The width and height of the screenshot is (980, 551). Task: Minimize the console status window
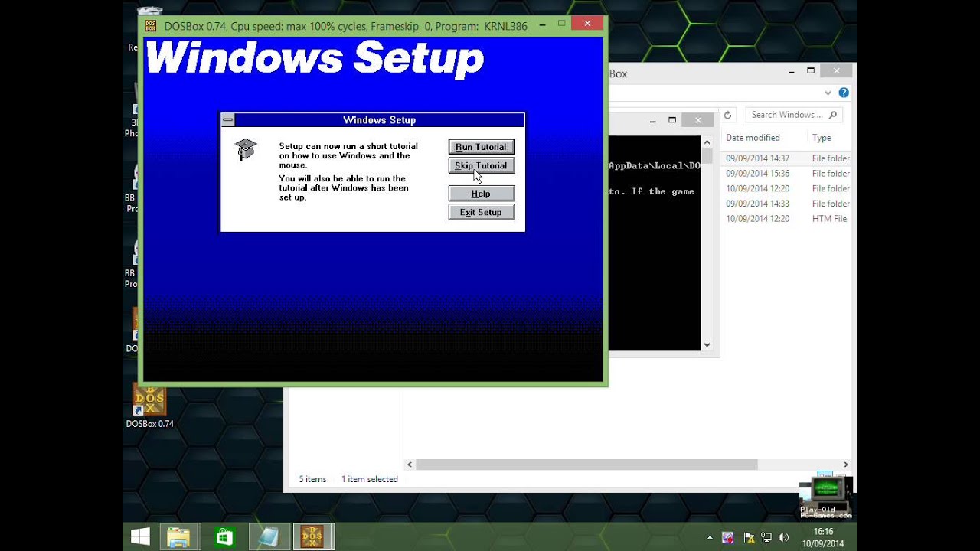pos(653,120)
